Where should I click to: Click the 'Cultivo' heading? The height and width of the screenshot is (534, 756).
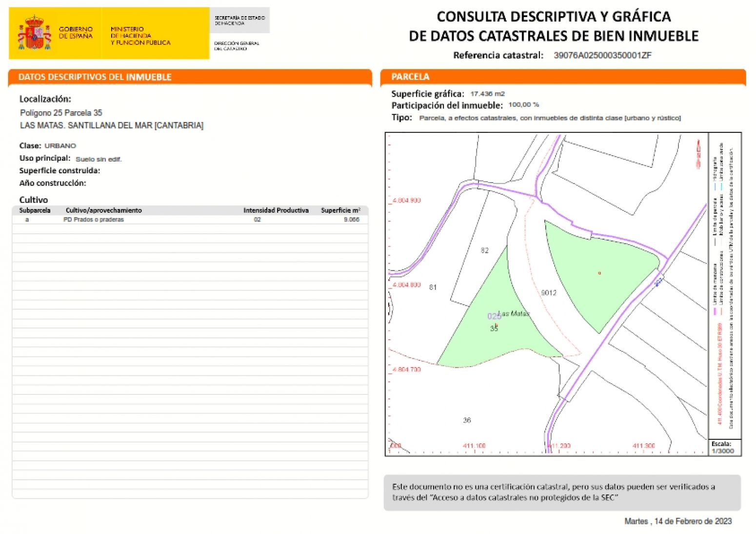[34, 200]
